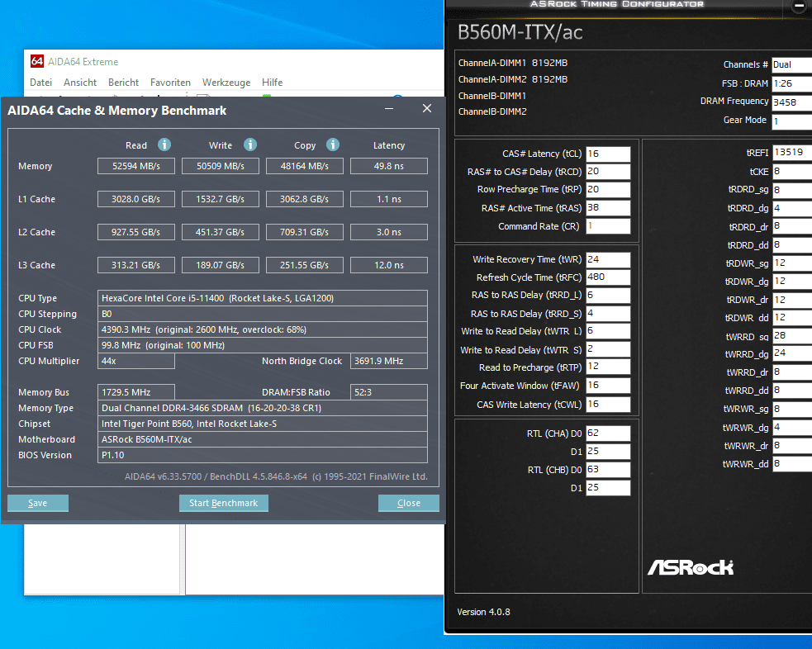Viewport: 812px width, 649px height.
Task: Click the Start Benchmark button
Action: [x=224, y=503]
